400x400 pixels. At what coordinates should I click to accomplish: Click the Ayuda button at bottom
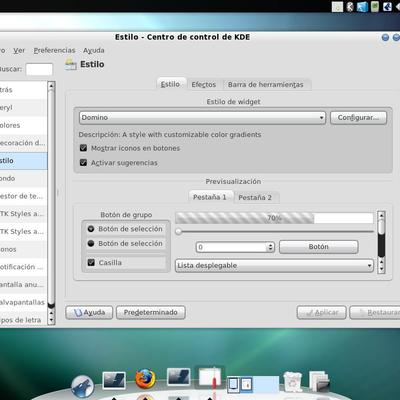pos(89,313)
